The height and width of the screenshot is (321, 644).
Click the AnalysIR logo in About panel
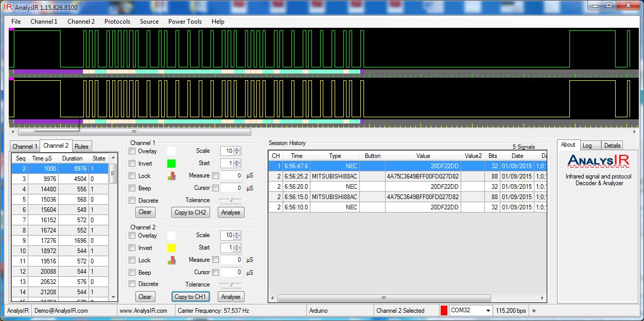tap(598, 162)
